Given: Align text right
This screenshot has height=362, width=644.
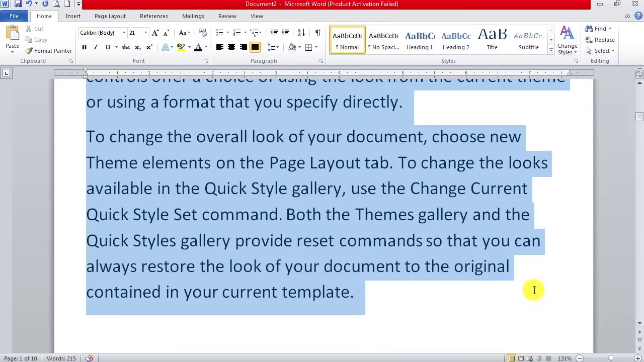Looking at the screenshot, I should 243,47.
